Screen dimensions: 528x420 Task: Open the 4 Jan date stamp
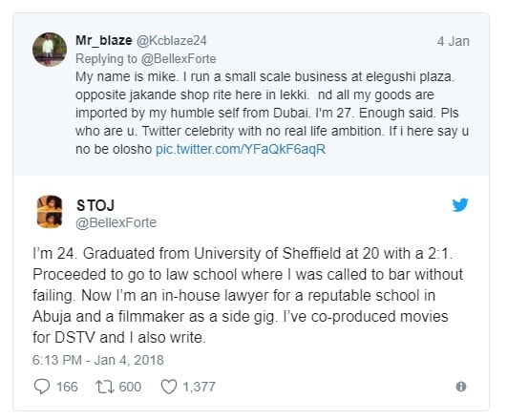454,41
